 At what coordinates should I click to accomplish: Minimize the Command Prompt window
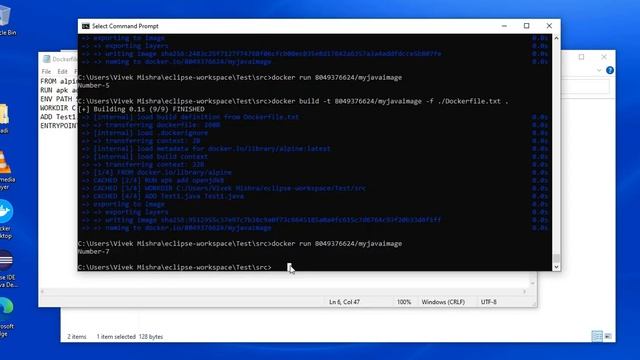point(504,26)
